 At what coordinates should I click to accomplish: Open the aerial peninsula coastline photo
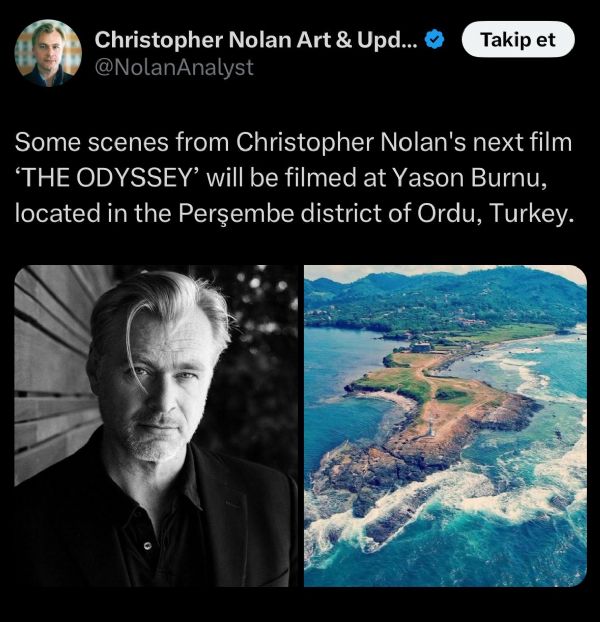445,426
